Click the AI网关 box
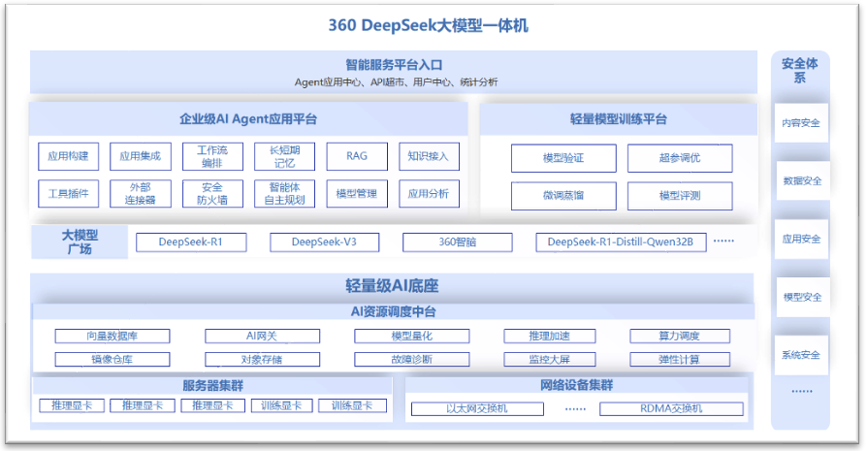This screenshot has height=451, width=868. click(x=262, y=336)
